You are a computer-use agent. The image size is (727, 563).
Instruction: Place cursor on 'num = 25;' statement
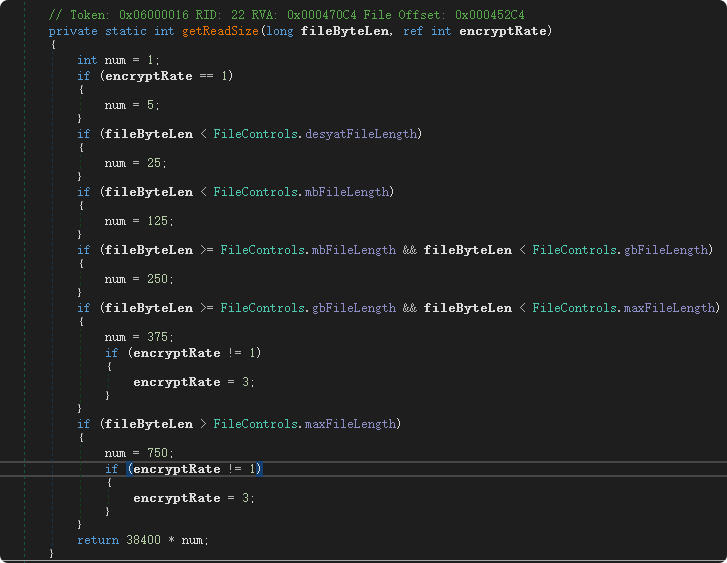[x=135, y=162]
